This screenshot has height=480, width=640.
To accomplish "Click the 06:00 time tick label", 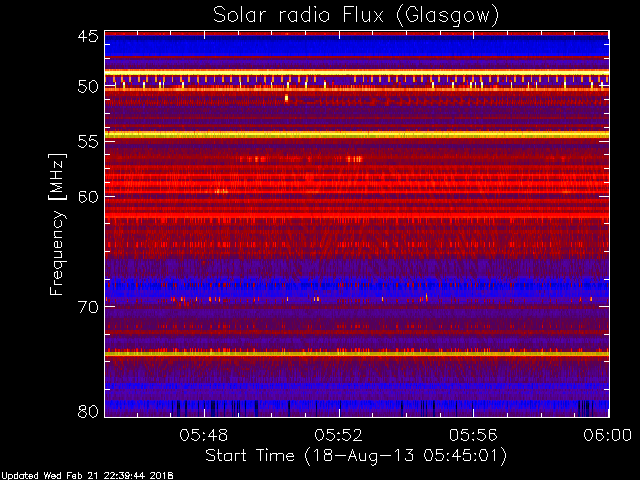I will pyautogui.click(x=608, y=436).
